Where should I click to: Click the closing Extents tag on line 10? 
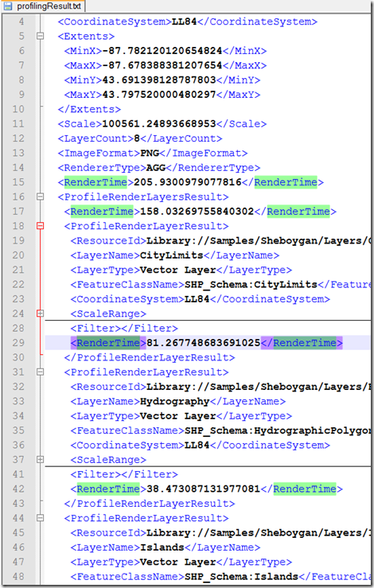[89, 110]
